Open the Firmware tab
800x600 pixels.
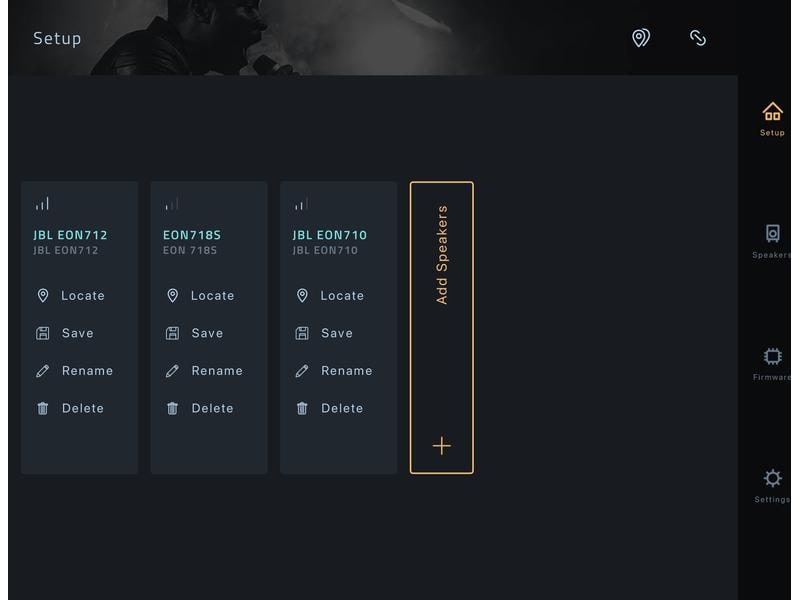pyautogui.click(x=772, y=364)
